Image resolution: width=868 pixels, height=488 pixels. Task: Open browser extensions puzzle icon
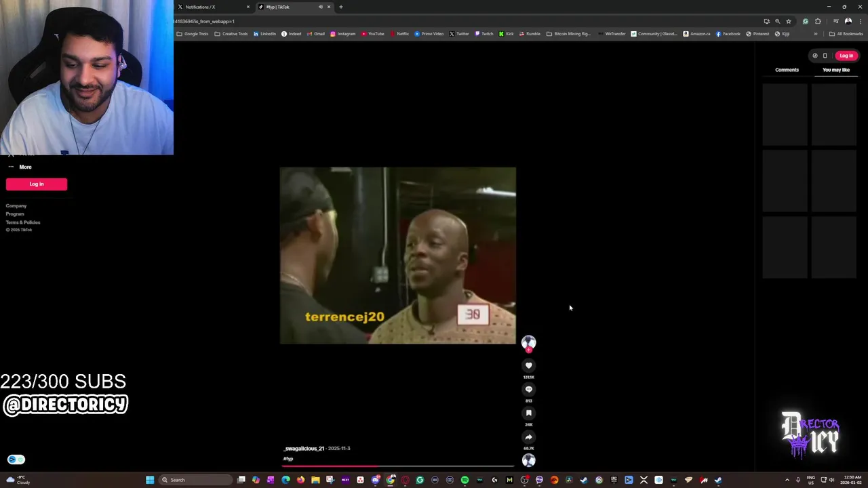818,21
